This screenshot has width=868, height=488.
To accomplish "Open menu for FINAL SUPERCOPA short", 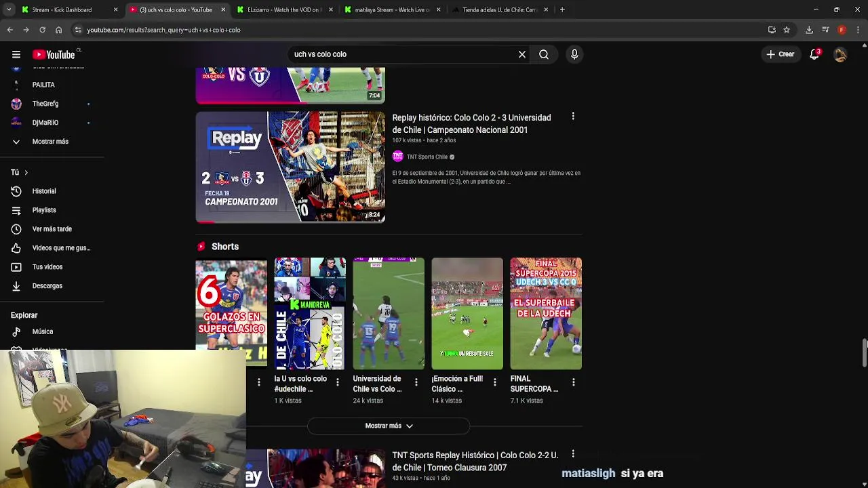I will (x=573, y=382).
